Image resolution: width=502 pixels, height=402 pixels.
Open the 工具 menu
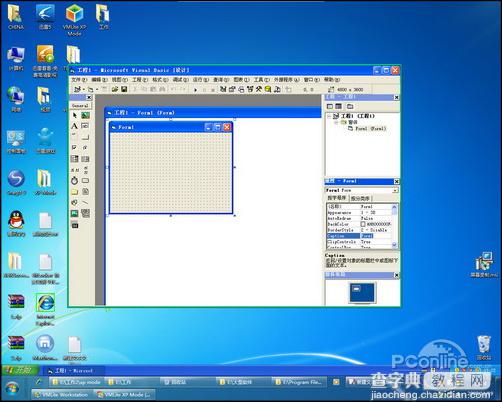pyautogui.click(x=262, y=80)
